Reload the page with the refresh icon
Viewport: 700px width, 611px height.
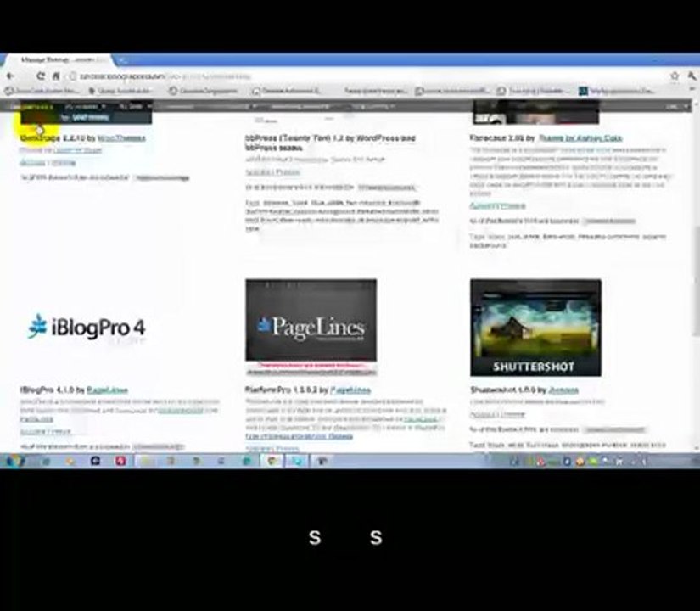point(41,76)
